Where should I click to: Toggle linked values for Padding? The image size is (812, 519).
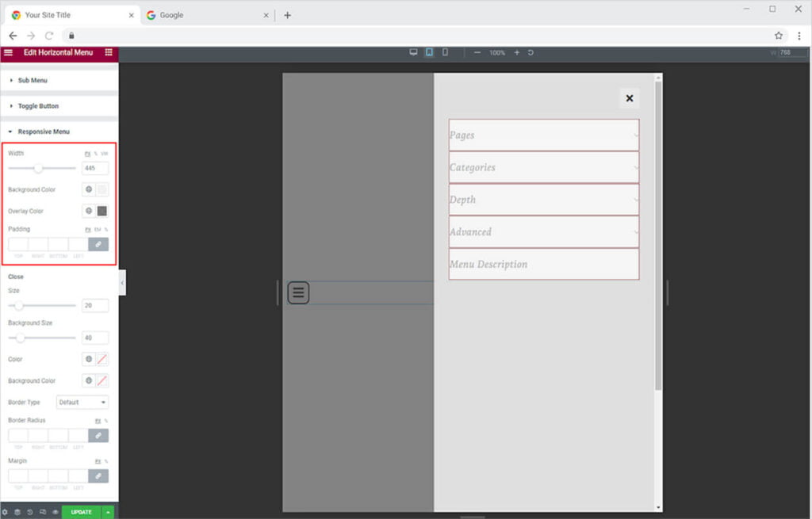point(98,245)
